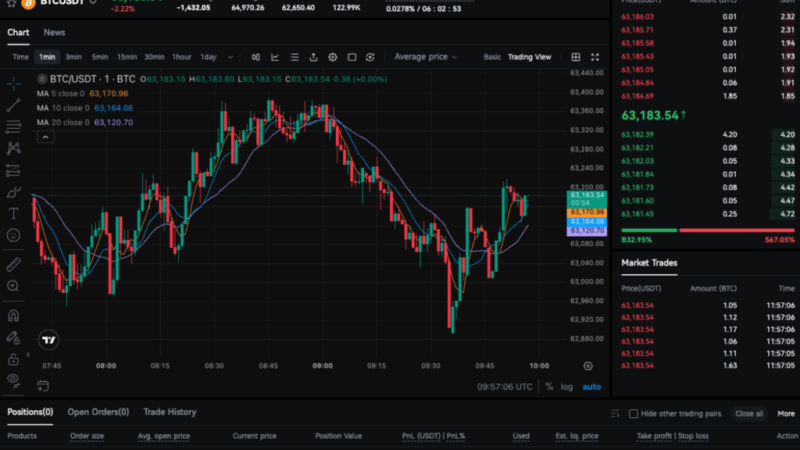
Task: Open the Fibonacci retracement tool group
Action: point(14,126)
